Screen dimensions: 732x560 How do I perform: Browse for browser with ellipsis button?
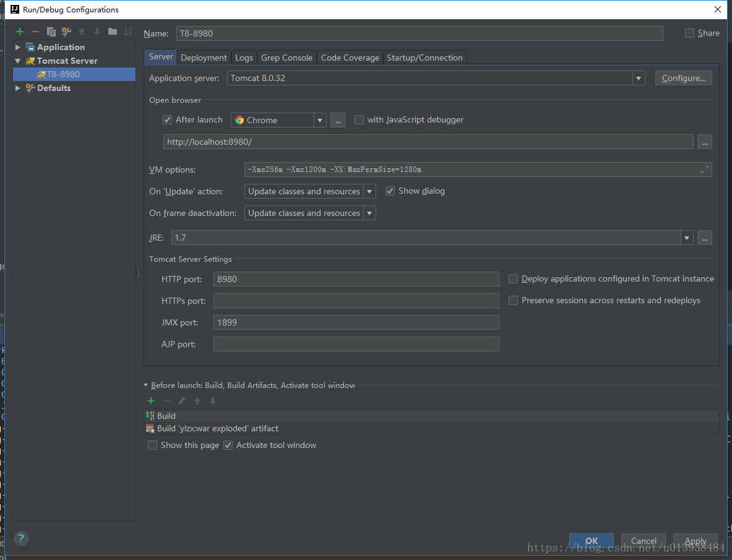pyautogui.click(x=338, y=121)
